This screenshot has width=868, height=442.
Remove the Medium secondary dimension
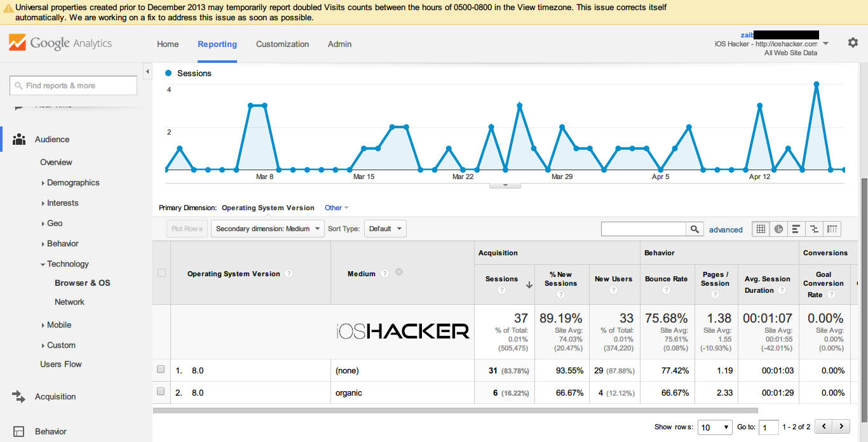point(399,272)
